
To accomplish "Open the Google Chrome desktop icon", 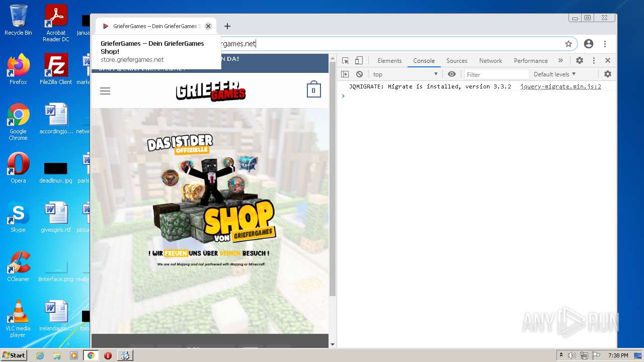I will click(x=18, y=122).
